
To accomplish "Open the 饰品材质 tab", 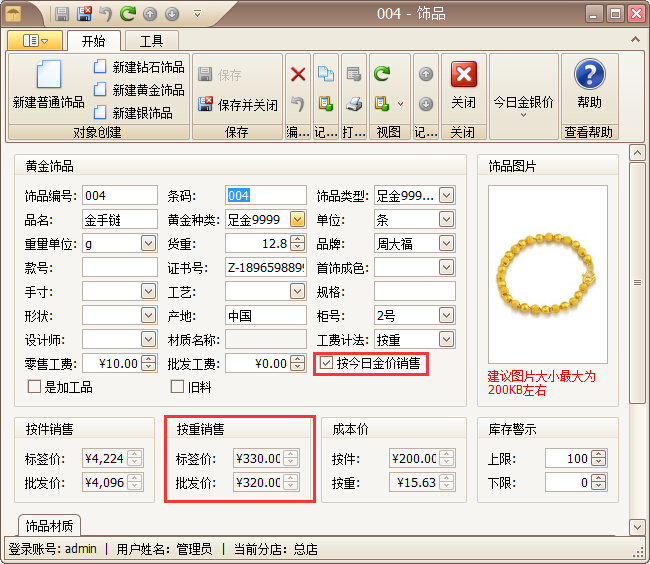I will pos(49,526).
